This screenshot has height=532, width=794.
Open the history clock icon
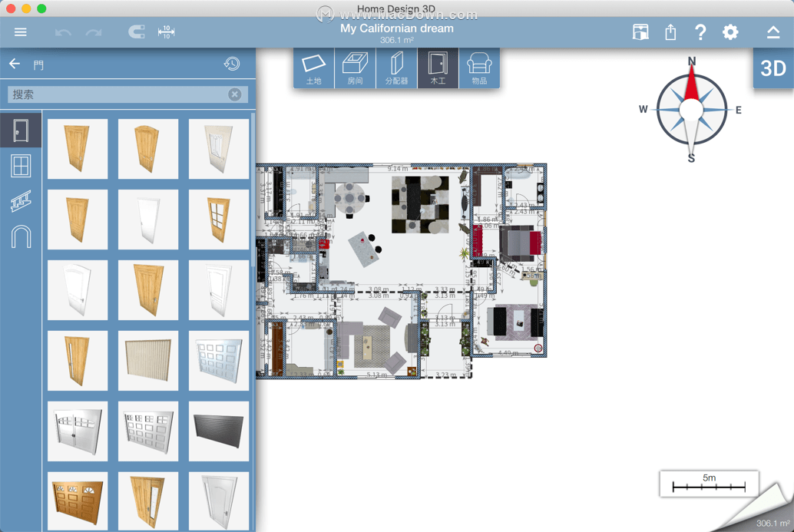click(232, 64)
